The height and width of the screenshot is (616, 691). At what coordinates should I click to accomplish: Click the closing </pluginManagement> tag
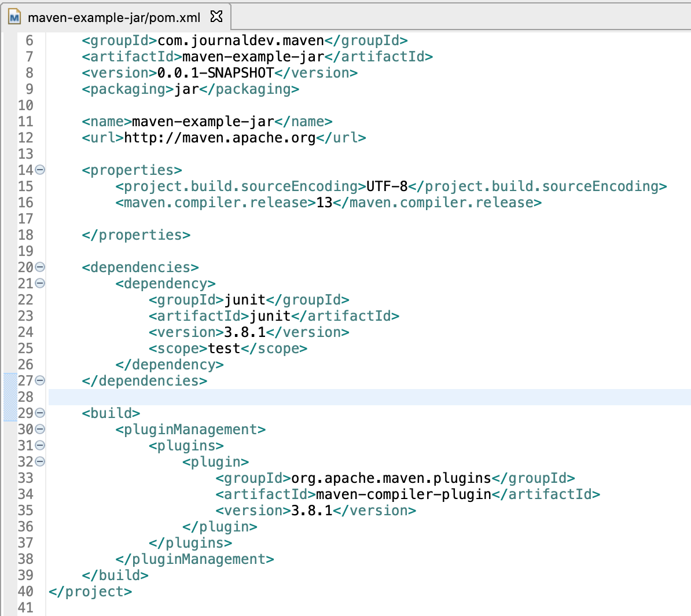coord(195,559)
